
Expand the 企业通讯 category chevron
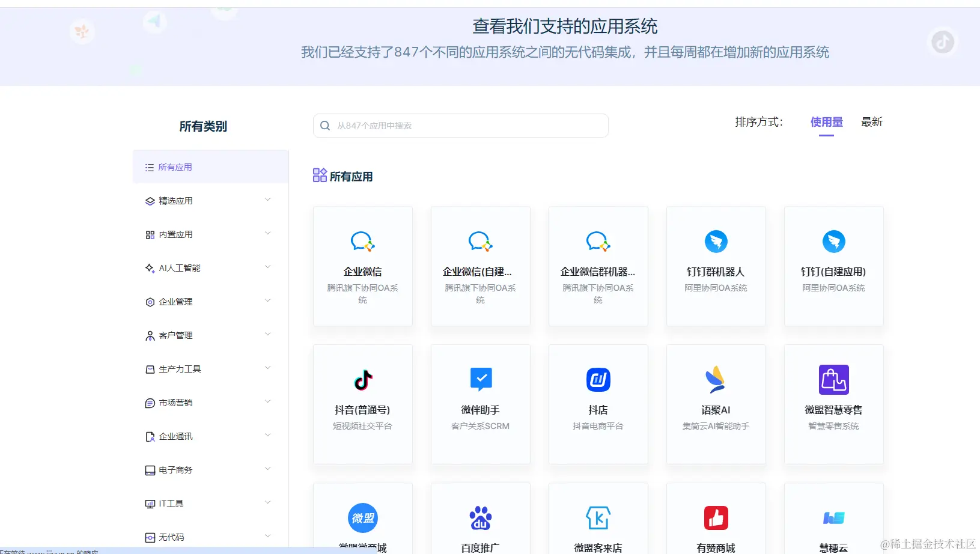tap(268, 435)
